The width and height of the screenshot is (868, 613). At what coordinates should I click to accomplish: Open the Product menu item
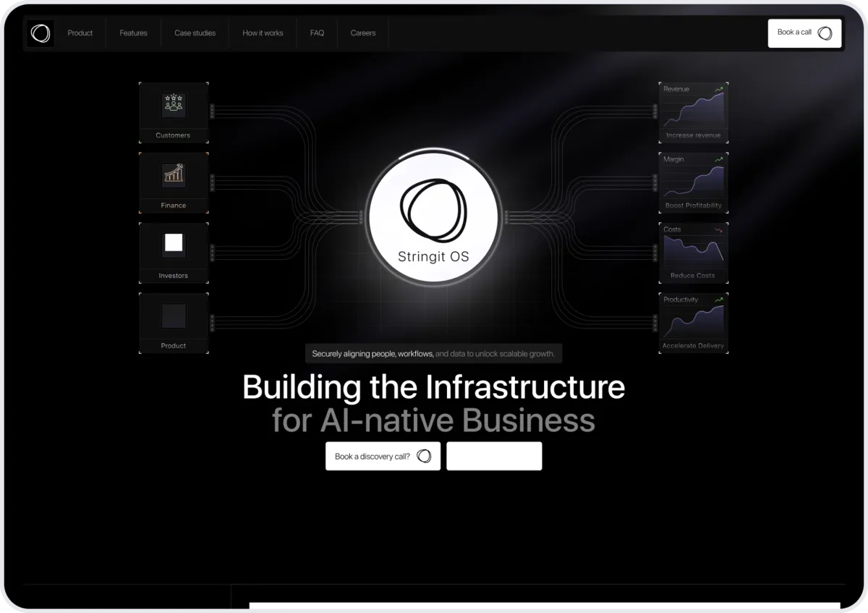coord(80,33)
